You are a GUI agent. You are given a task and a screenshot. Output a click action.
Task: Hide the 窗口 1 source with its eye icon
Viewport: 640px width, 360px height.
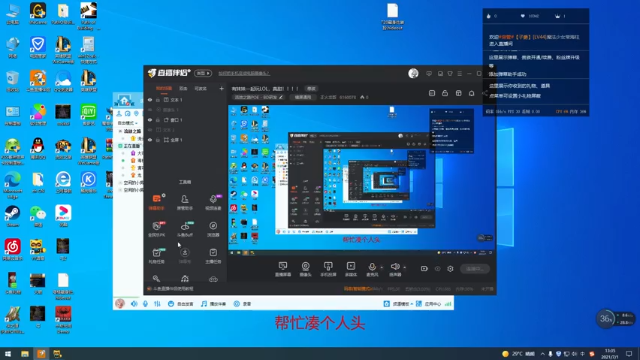click(150, 120)
